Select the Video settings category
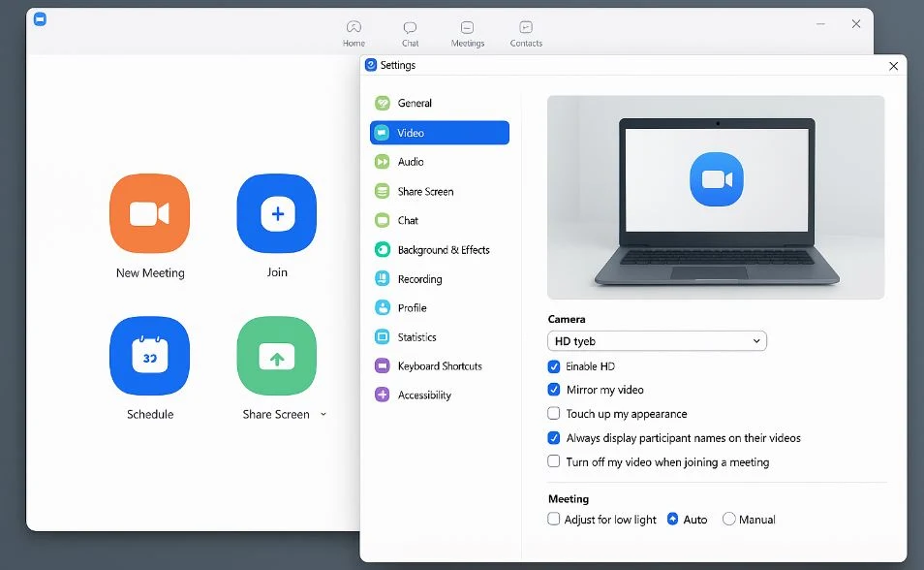Image resolution: width=924 pixels, height=570 pixels. (x=440, y=133)
